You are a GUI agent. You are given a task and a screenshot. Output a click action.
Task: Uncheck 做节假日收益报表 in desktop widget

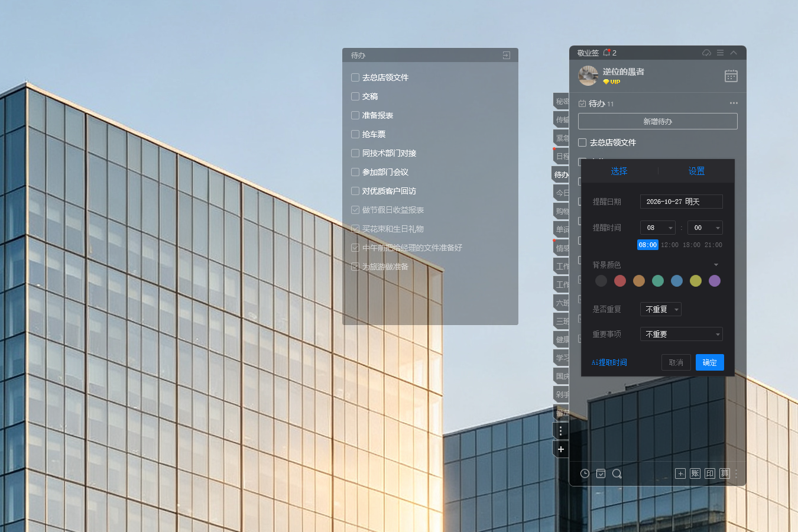click(x=355, y=210)
